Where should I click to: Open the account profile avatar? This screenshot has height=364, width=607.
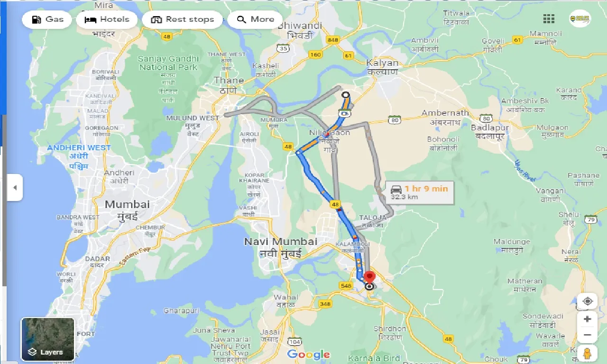[580, 19]
